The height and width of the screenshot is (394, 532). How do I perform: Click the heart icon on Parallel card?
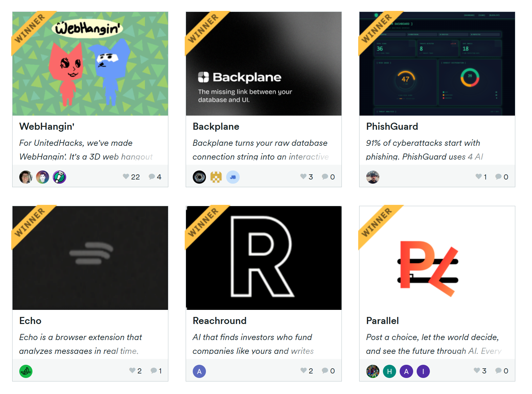477,370
